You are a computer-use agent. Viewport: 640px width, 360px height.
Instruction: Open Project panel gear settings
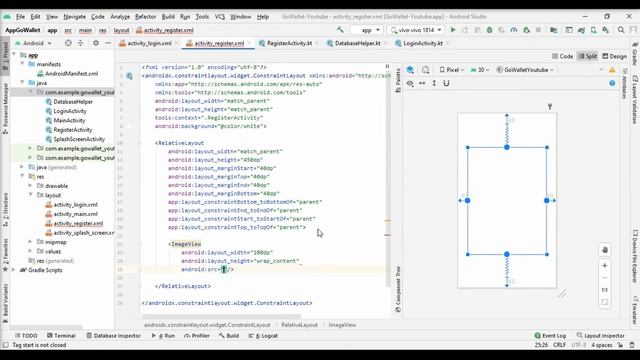coord(96,43)
